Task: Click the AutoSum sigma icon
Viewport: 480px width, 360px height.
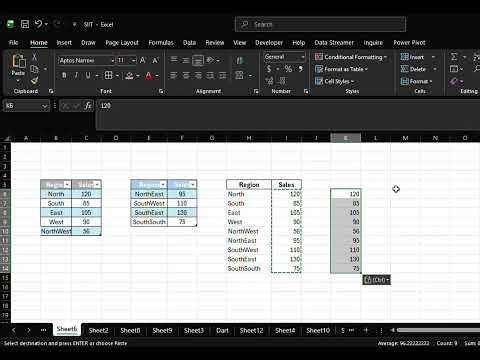Action: tap(454, 57)
